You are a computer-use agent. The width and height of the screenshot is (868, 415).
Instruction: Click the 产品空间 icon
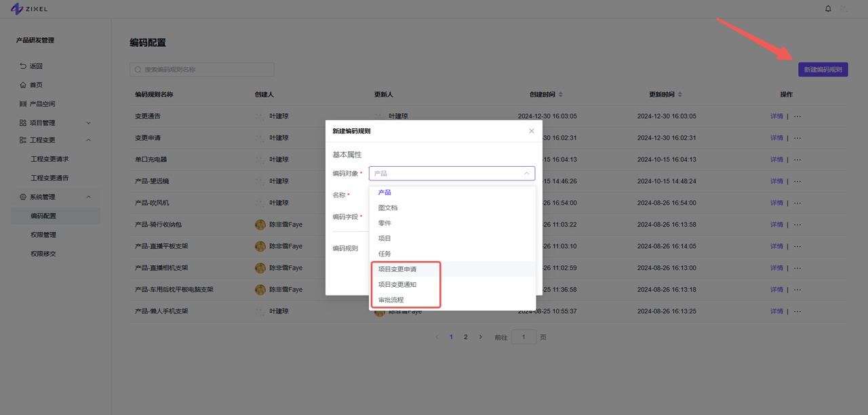point(23,104)
